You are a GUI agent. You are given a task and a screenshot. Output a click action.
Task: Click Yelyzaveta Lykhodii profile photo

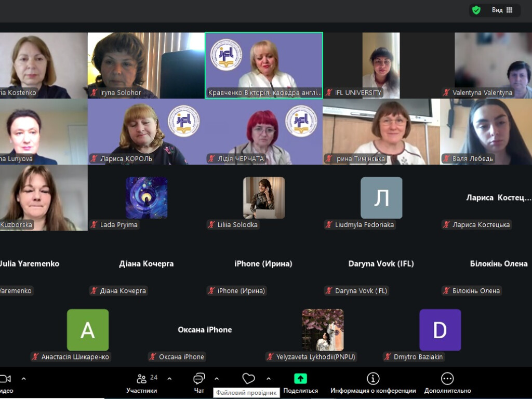tap(322, 330)
